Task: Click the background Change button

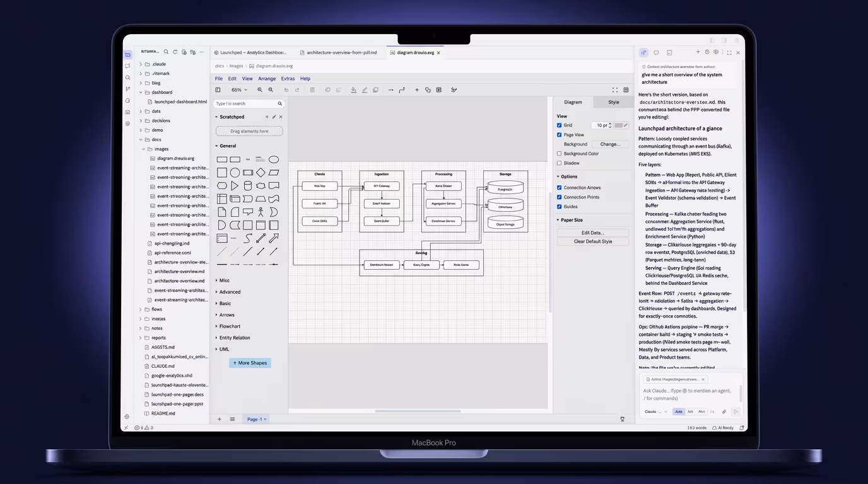Action: point(610,144)
